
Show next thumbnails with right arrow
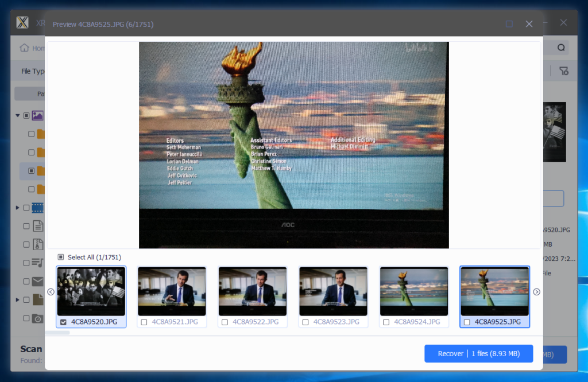coord(537,292)
